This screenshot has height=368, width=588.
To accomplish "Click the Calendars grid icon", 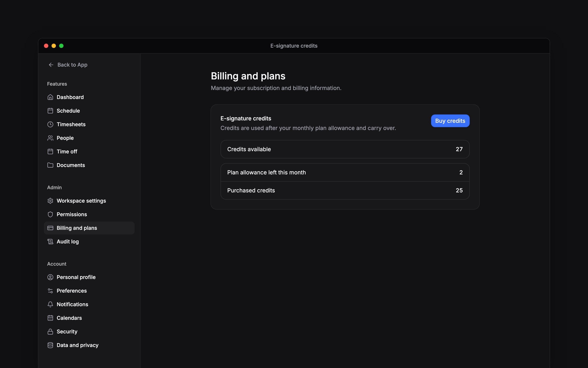I will pos(50,318).
